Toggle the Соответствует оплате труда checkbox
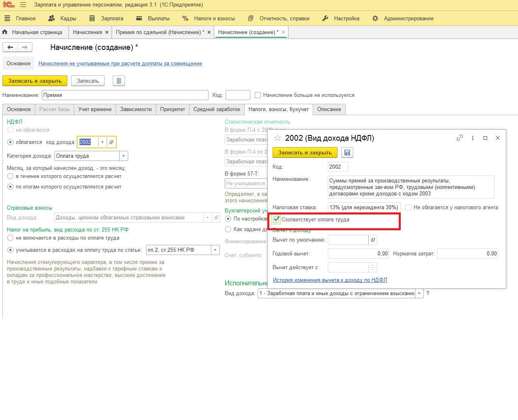The image size is (518, 420). [x=276, y=220]
